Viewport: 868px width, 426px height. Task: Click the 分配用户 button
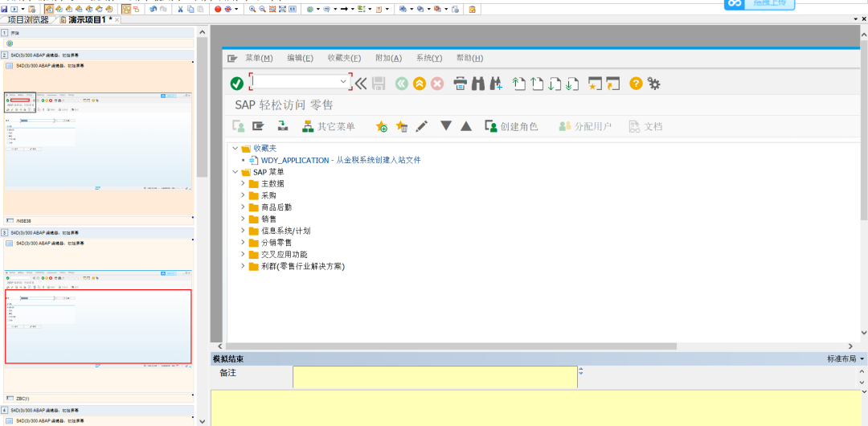(585, 126)
